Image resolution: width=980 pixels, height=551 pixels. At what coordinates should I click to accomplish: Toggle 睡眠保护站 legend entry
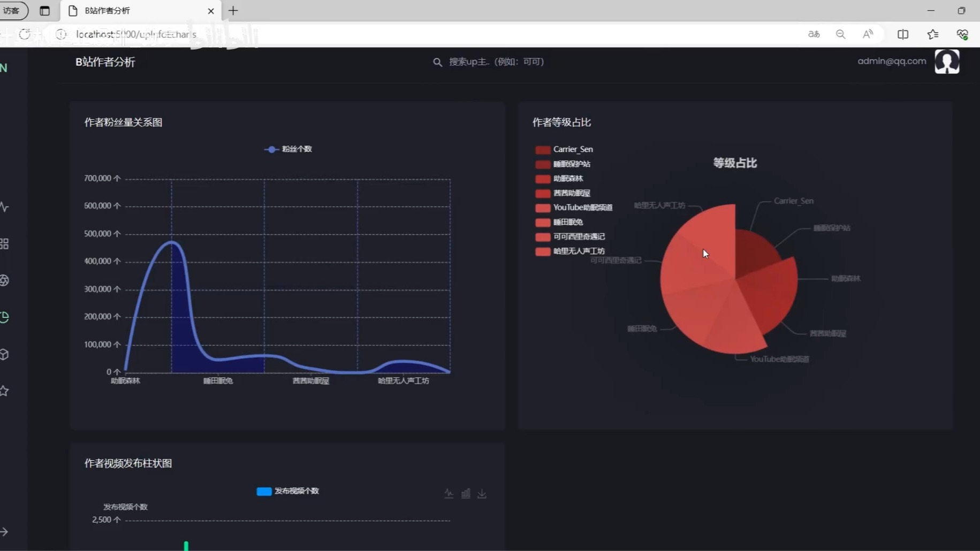[563, 164]
